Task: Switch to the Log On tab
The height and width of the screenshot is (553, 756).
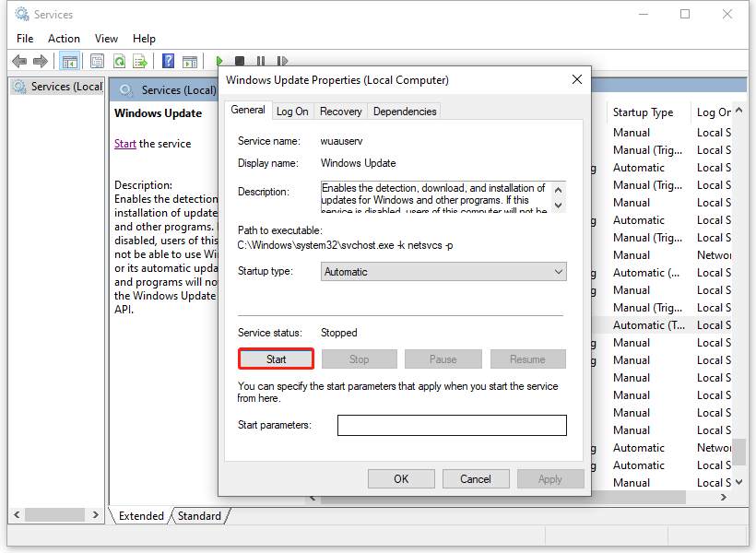Action: 292,112
